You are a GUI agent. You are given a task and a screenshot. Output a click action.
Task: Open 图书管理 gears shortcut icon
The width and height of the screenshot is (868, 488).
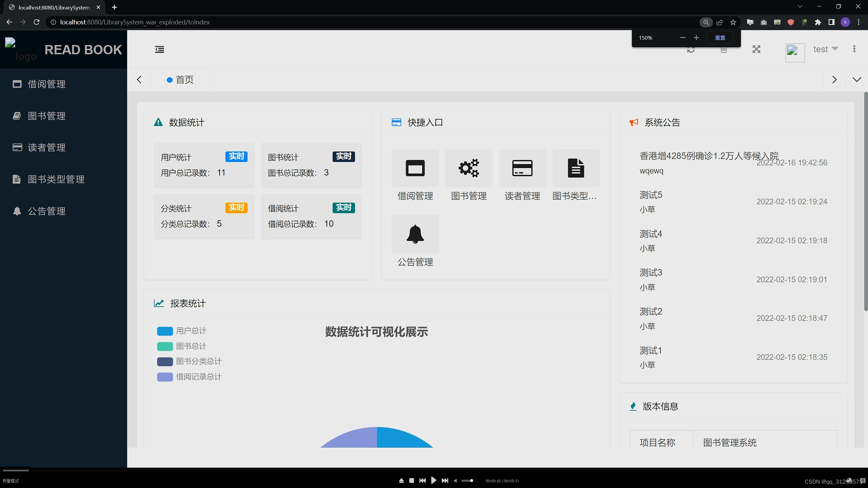(x=469, y=168)
